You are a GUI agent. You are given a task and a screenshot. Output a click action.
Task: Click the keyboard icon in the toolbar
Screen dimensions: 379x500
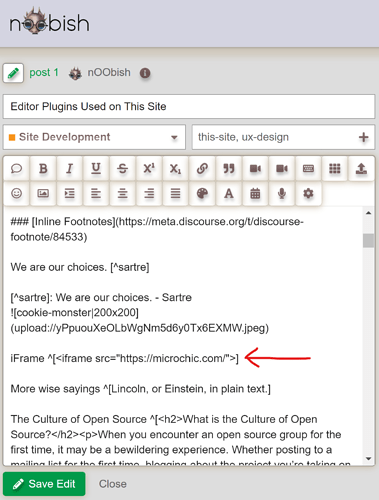click(308, 169)
